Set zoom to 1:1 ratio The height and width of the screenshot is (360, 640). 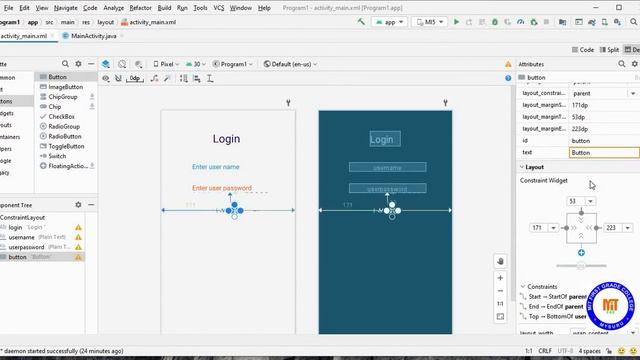point(500,304)
